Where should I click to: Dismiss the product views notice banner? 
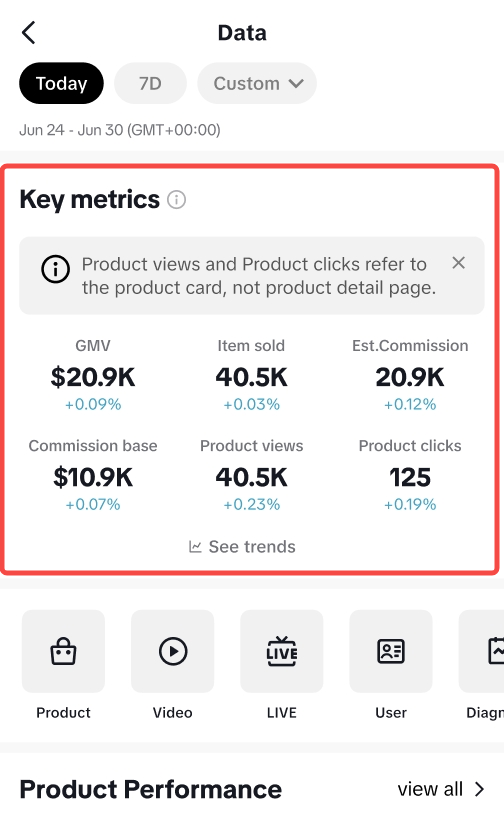coord(459,263)
